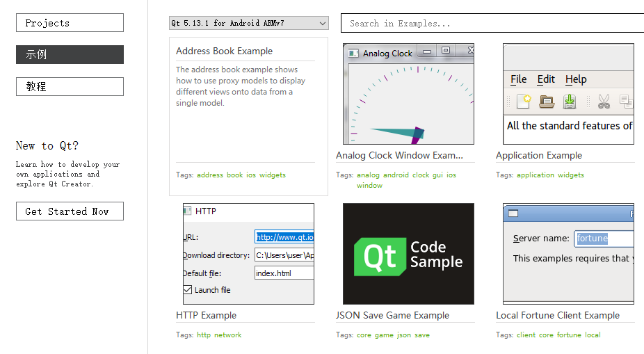Switch to the 教程 tab
The height and width of the screenshot is (354, 644).
pos(70,86)
